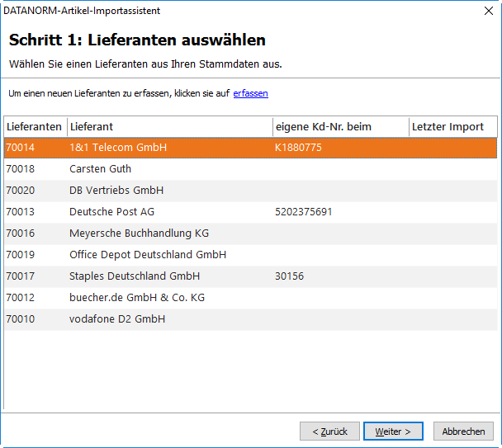Open the 'erfassen' link for new supplier
This screenshot has width=502, height=448.
click(x=250, y=93)
